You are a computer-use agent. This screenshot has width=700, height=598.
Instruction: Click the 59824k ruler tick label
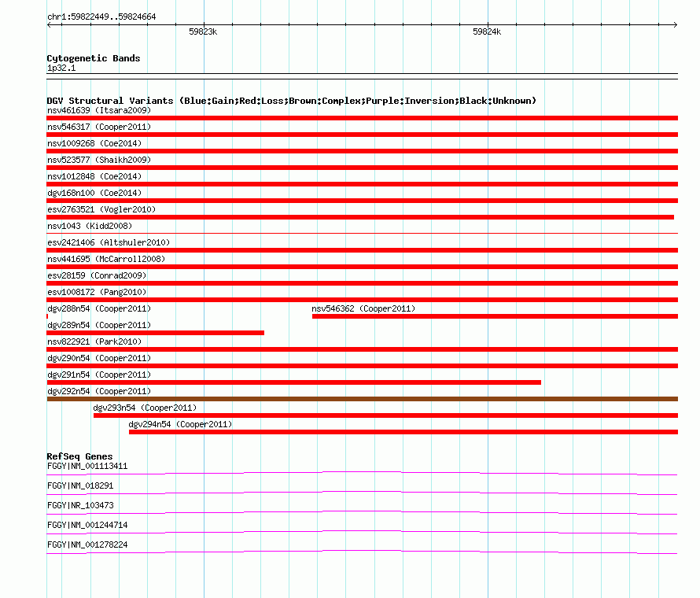point(487,31)
